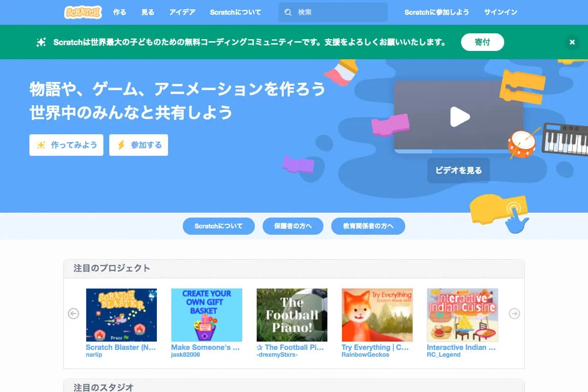The image size is (588, 392).
Task: Click Interactive Indian project title link
Action: 462,347
